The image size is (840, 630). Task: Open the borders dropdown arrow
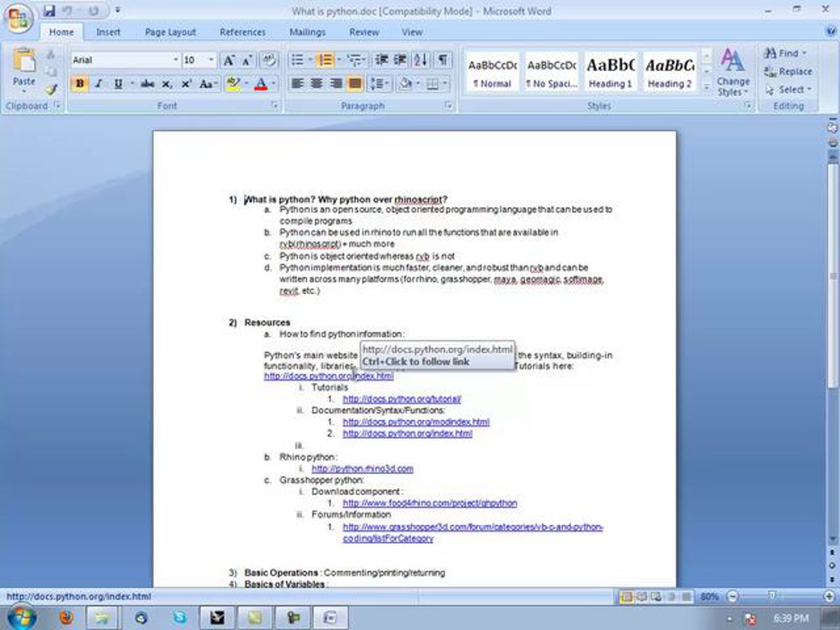pyautogui.click(x=444, y=84)
